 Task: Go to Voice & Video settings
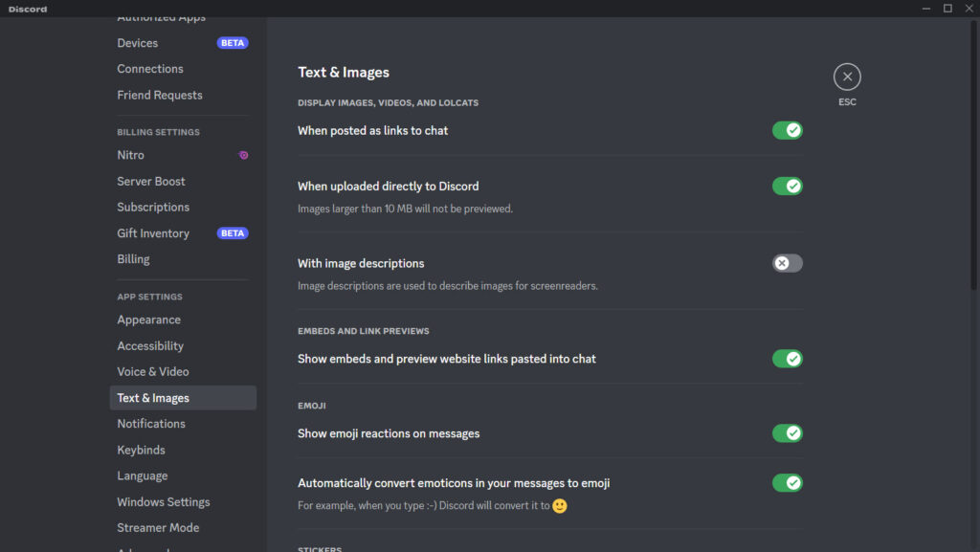153,371
